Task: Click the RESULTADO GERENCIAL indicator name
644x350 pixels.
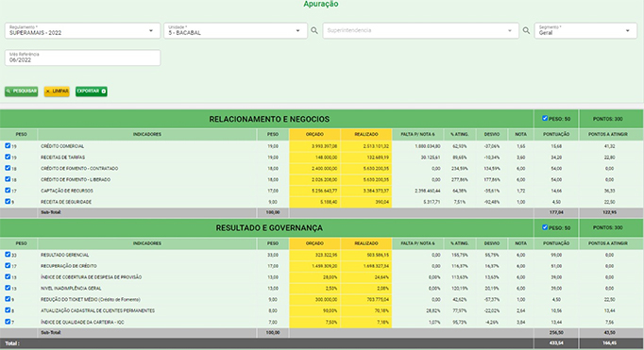Action: point(65,255)
